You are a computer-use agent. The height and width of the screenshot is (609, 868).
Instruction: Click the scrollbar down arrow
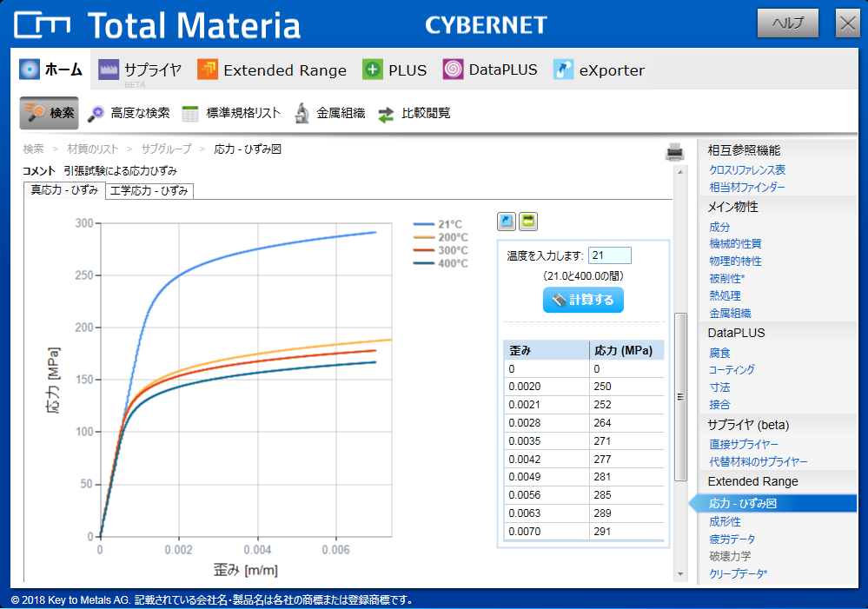pos(680,574)
